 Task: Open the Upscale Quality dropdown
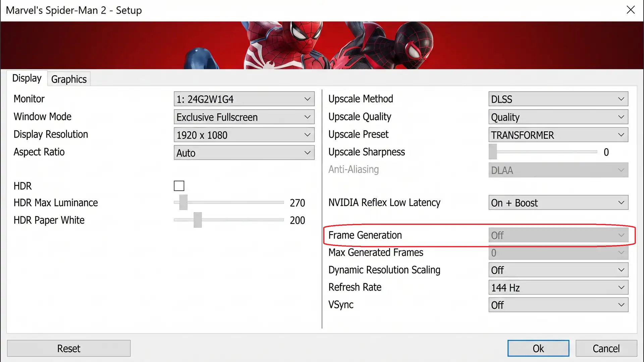tap(558, 117)
